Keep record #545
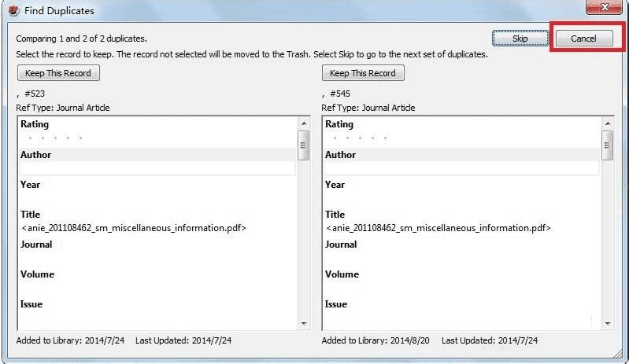This screenshot has height=364, width=629. coord(363,73)
